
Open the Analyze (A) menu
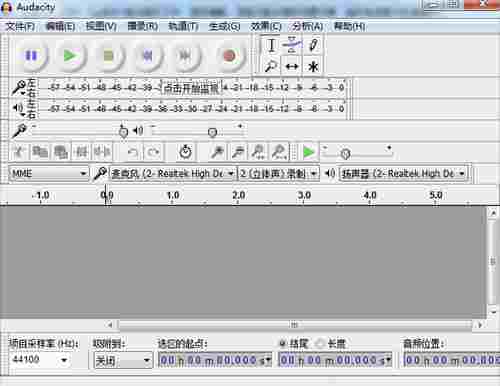pos(307,26)
